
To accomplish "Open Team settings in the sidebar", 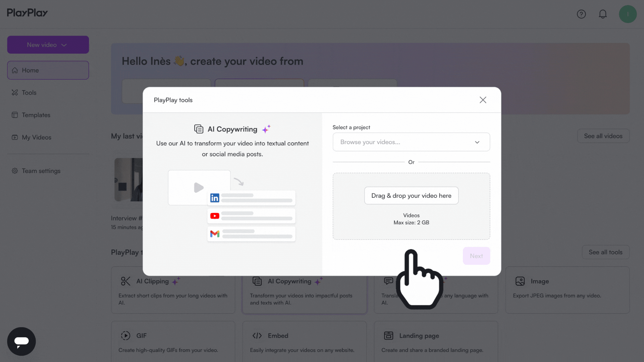I will (x=48, y=171).
